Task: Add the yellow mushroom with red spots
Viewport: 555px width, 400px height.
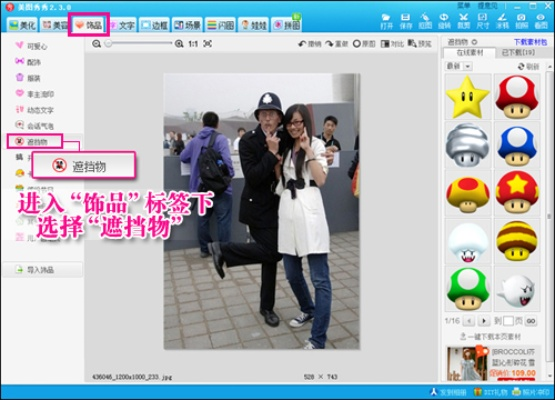Action: [468, 193]
